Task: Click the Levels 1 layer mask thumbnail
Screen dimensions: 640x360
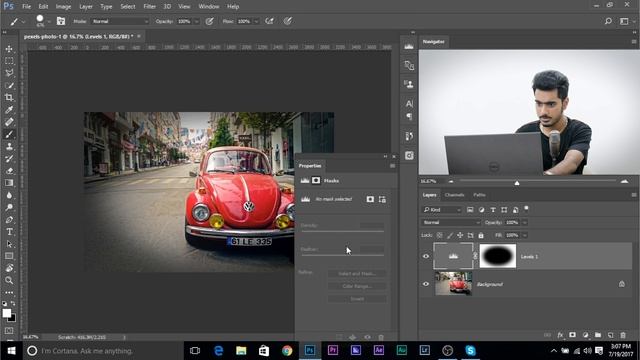Action: (x=498, y=256)
